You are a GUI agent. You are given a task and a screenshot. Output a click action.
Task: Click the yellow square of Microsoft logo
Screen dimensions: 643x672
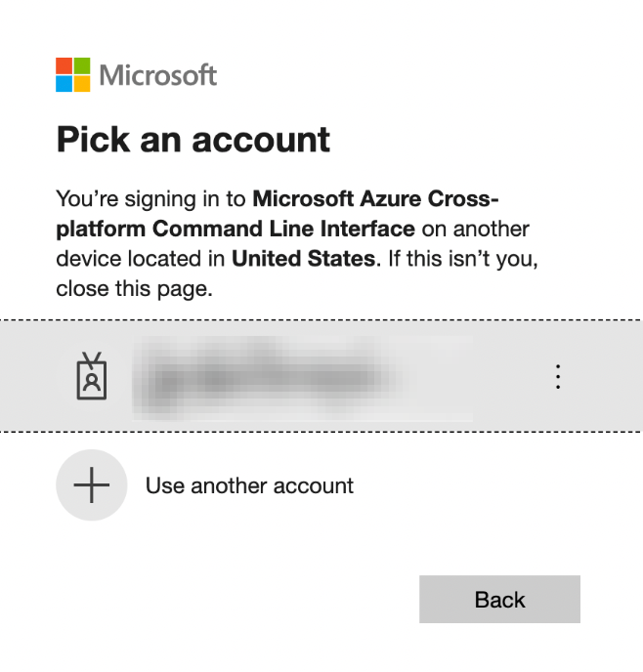coord(82,84)
